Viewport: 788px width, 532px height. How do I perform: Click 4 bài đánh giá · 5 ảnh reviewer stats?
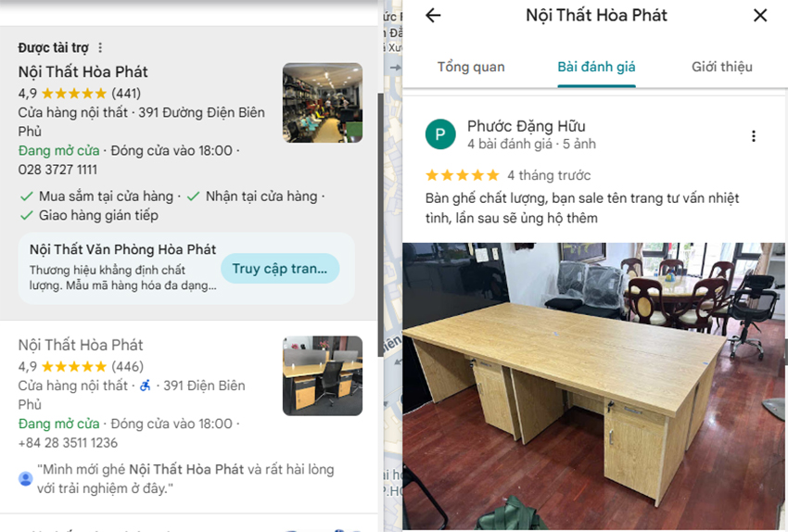531,145
